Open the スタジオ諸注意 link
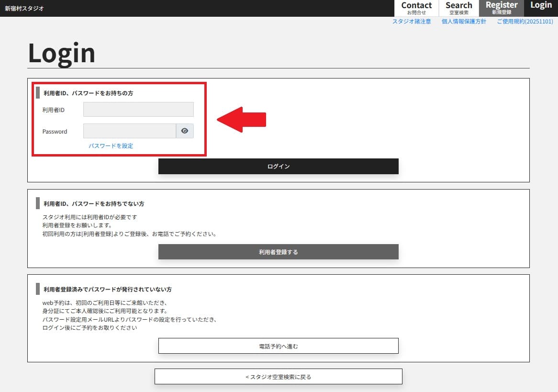 [412, 22]
